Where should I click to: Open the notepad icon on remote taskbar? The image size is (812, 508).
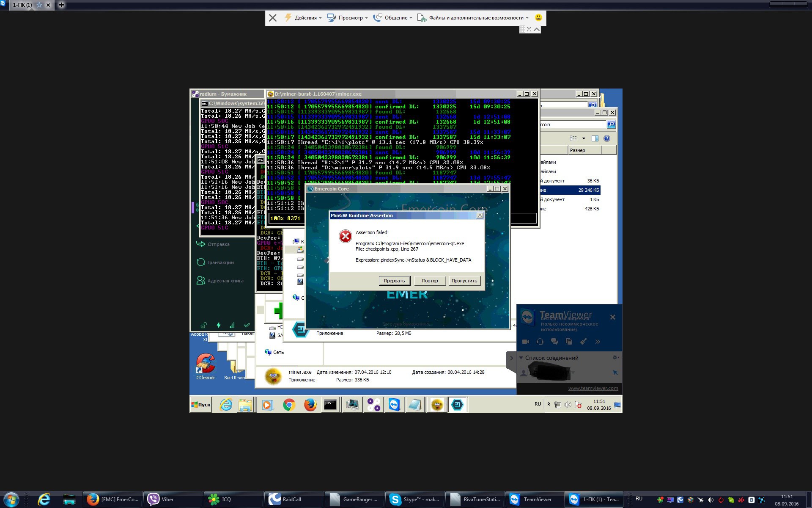point(415,405)
